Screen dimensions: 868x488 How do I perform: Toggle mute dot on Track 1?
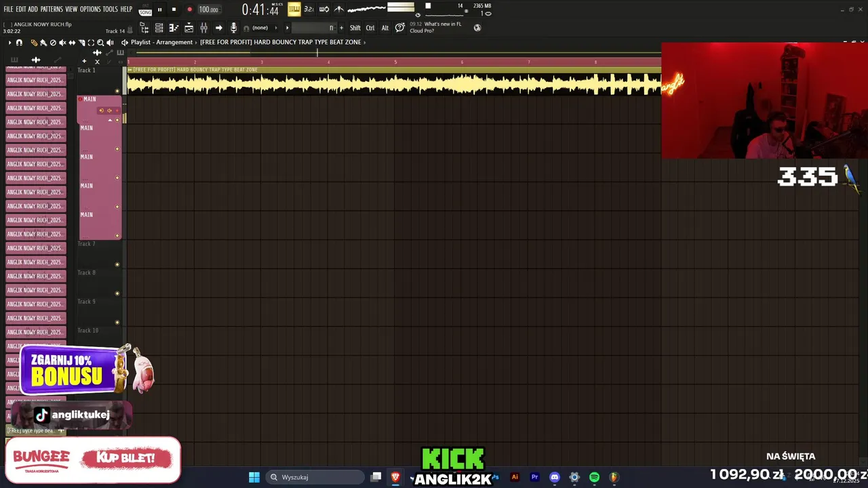[117, 91]
